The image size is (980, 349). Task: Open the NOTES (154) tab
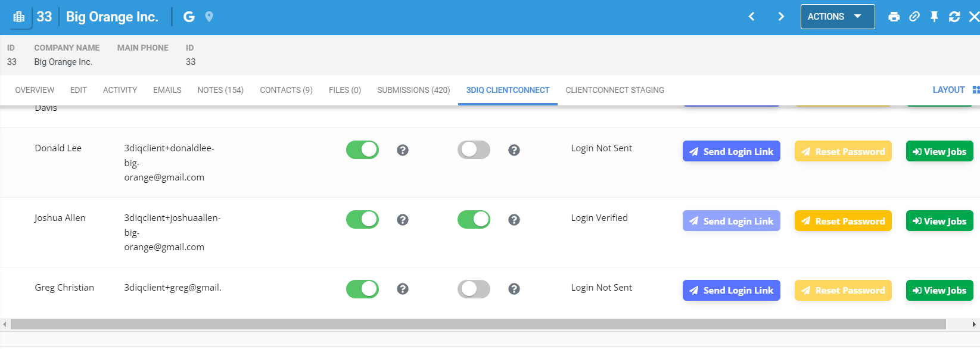(x=220, y=90)
